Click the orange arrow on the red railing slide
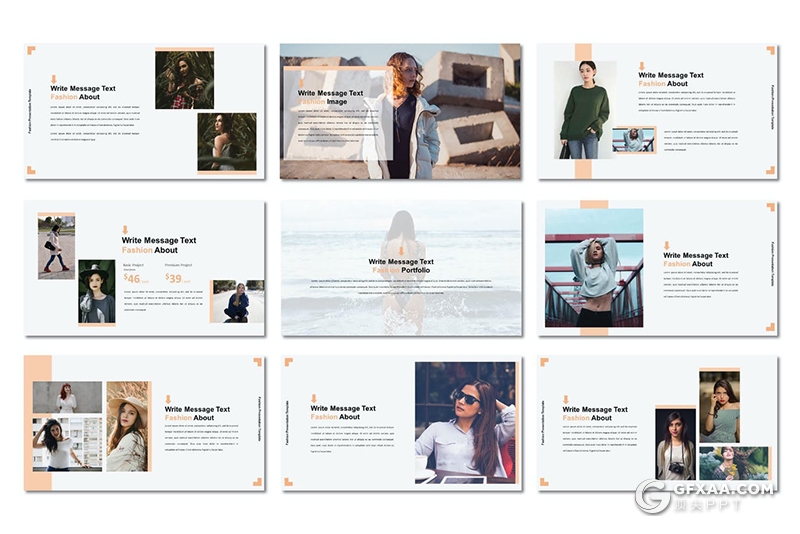This screenshot has height=534, width=800. click(x=666, y=245)
